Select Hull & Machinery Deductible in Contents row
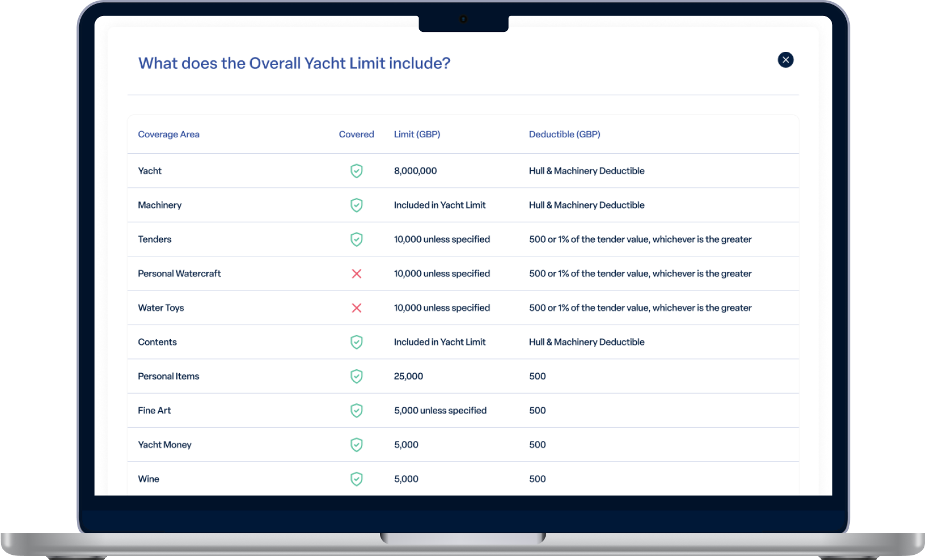This screenshot has width=925, height=560. coord(587,342)
